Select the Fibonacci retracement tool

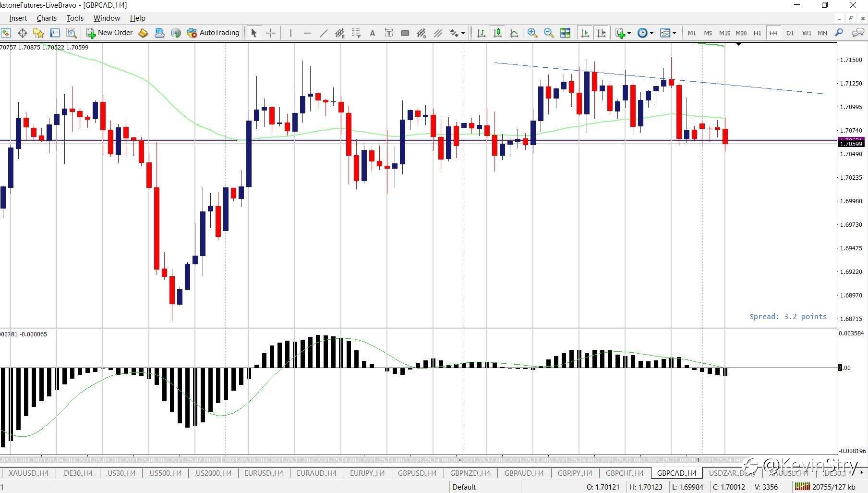356,33
